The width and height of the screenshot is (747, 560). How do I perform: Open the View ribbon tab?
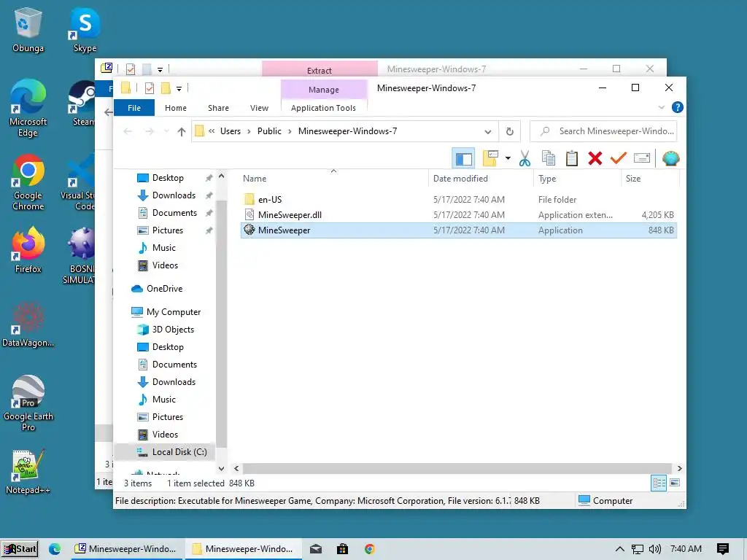(x=259, y=108)
